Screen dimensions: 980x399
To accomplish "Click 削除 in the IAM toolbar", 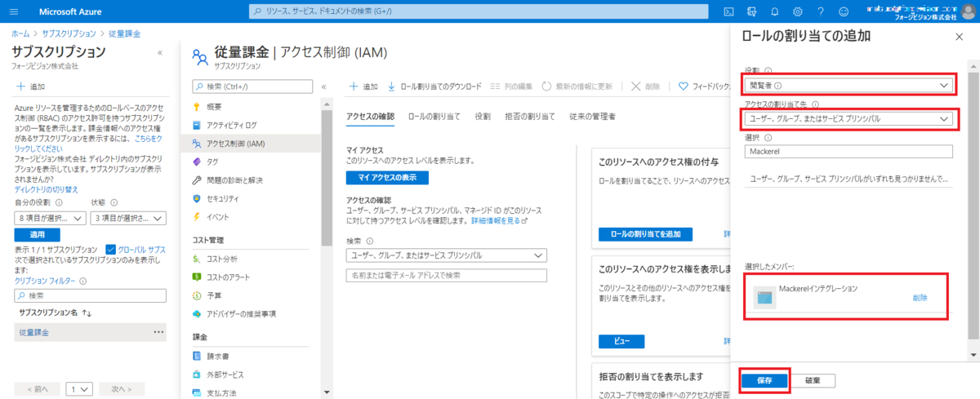I will tap(646, 86).
